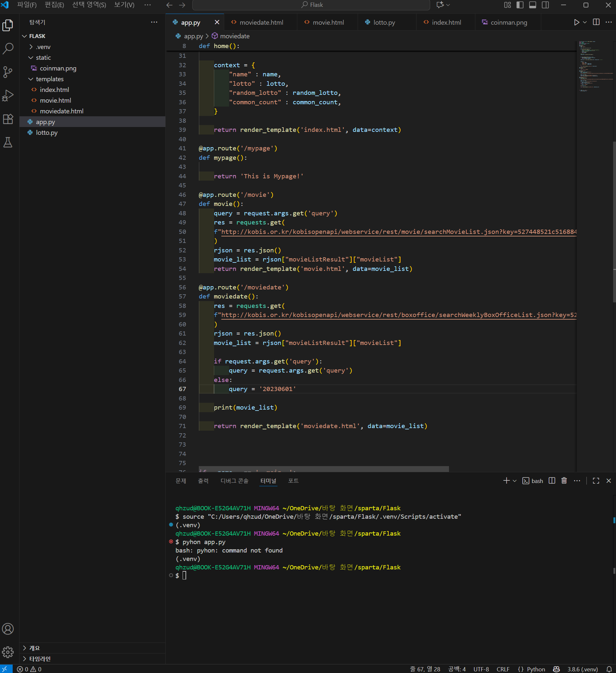This screenshot has height=673, width=616.
Task: Open the Explorer view in activity bar
Action: click(x=8, y=25)
